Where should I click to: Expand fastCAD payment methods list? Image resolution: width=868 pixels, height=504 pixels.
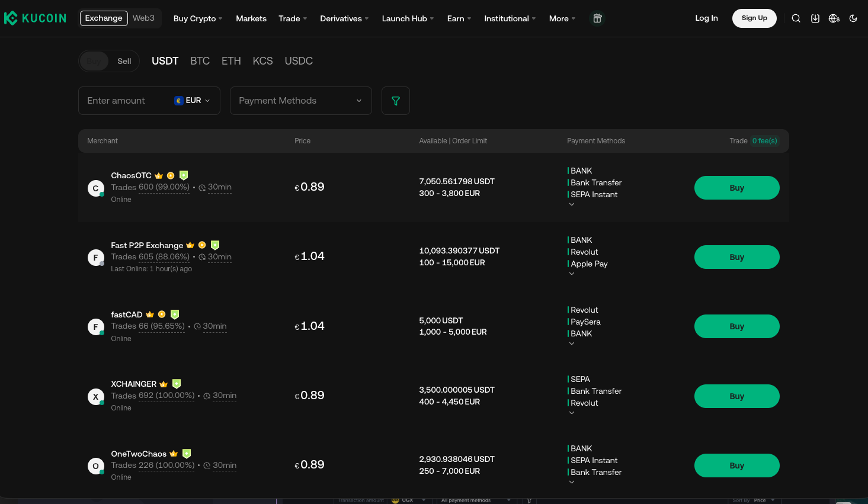tap(572, 344)
